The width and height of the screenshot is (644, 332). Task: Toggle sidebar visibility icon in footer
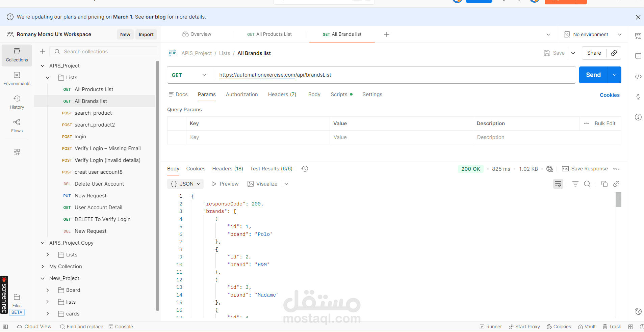pos(5,327)
